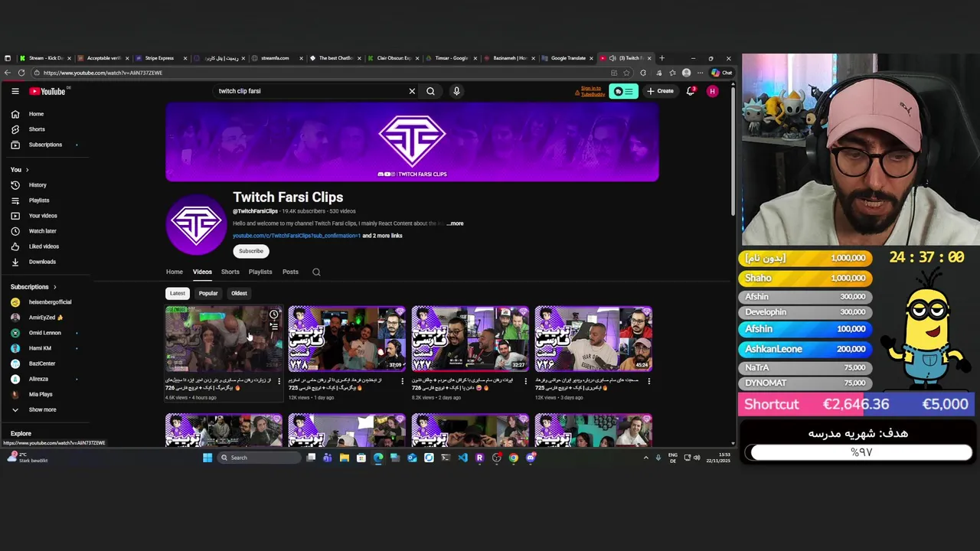
Task: Reload the browser page
Action: [21, 73]
